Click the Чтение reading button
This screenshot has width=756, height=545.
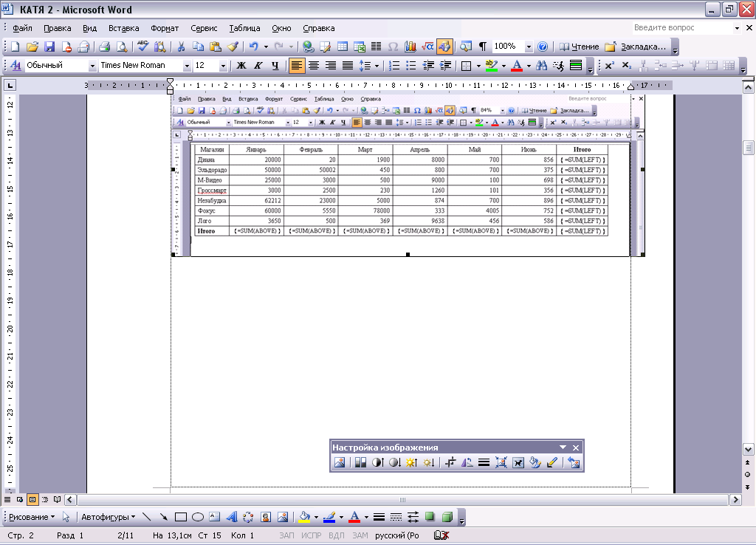click(579, 47)
